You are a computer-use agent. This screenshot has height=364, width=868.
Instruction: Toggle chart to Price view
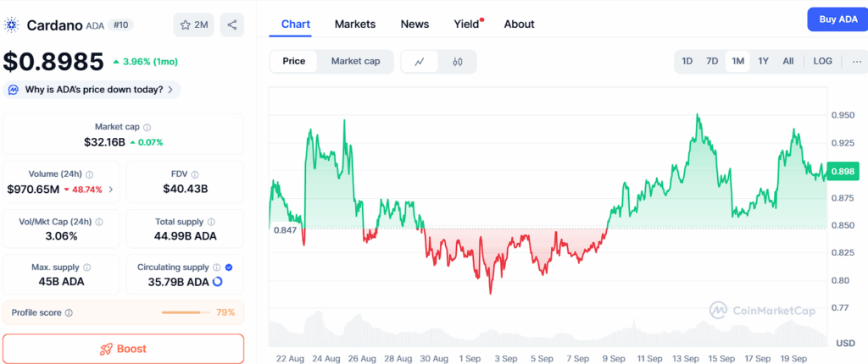294,61
